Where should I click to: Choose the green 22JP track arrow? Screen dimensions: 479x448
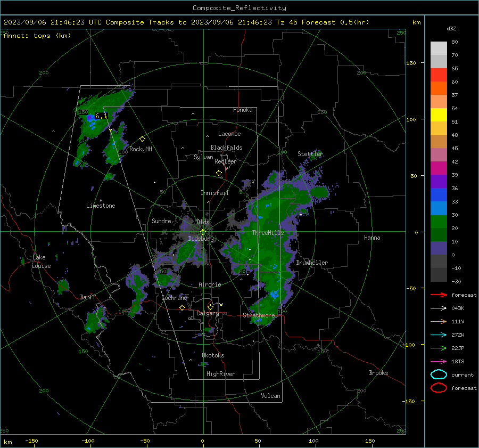click(439, 348)
